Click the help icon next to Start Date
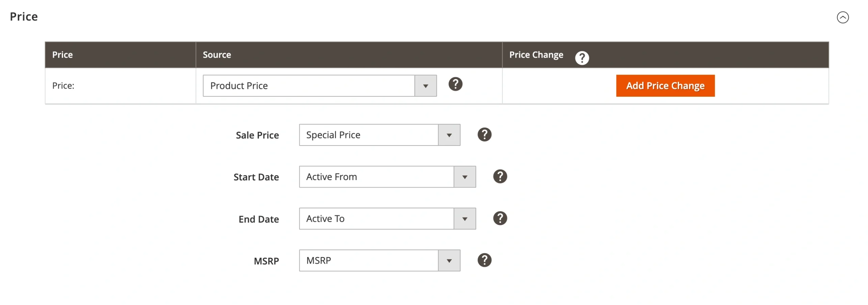This screenshot has height=305, width=868. click(500, 176)
